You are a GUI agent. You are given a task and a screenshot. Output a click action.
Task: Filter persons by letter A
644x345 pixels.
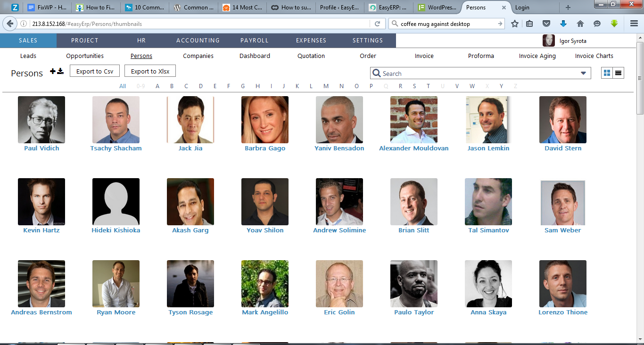[157, 86]
